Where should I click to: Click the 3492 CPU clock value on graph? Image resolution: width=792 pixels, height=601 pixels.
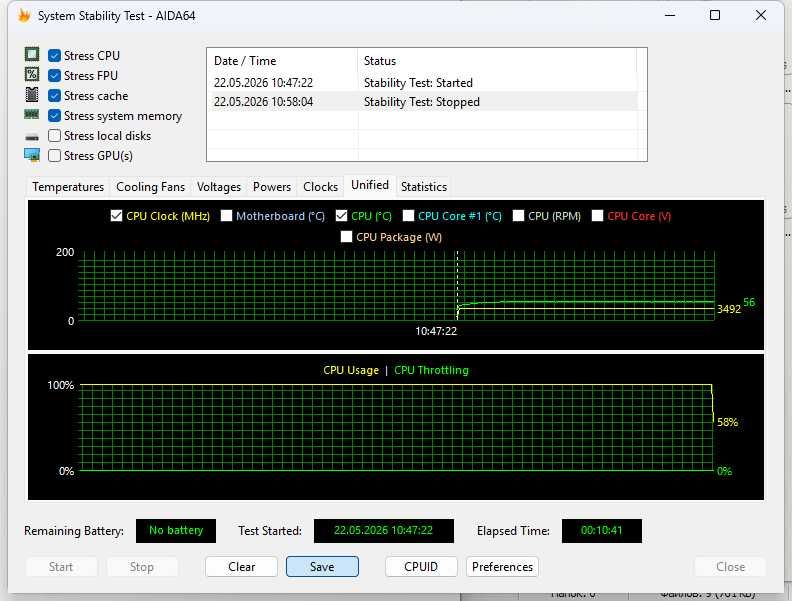729,309
